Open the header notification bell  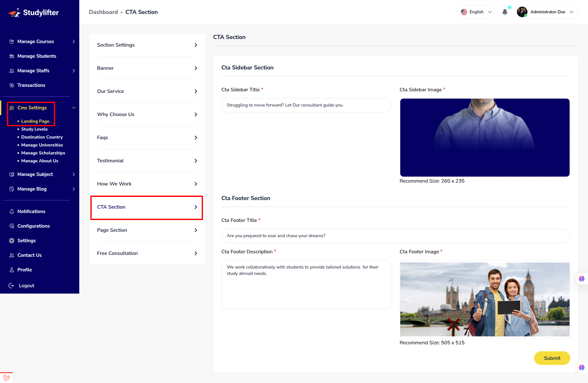pyautogui.click(x=505, y=12)
